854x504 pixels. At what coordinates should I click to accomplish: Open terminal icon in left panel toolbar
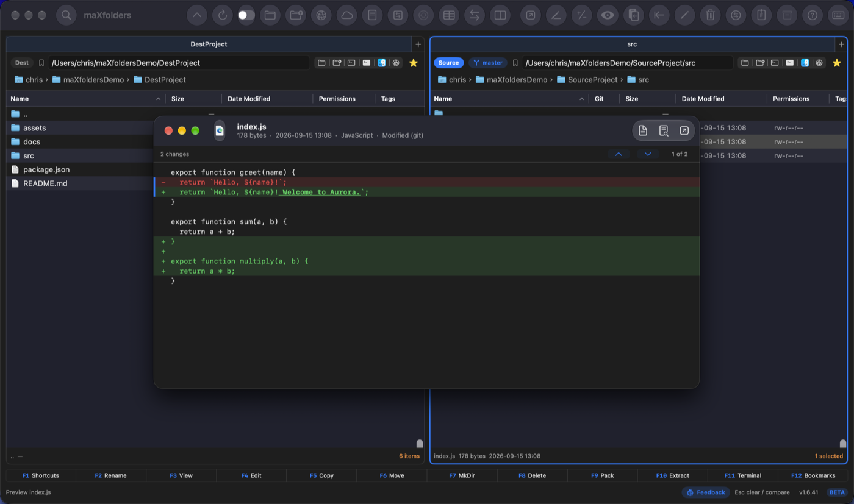pyautogui.click(x=351, y=63)
